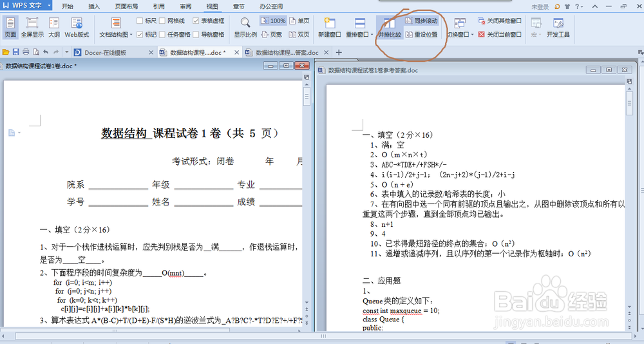Open 开发工具 developer tools
This screenshot has width=644, height=344.
pyautogui.click(x=558, y=27)
